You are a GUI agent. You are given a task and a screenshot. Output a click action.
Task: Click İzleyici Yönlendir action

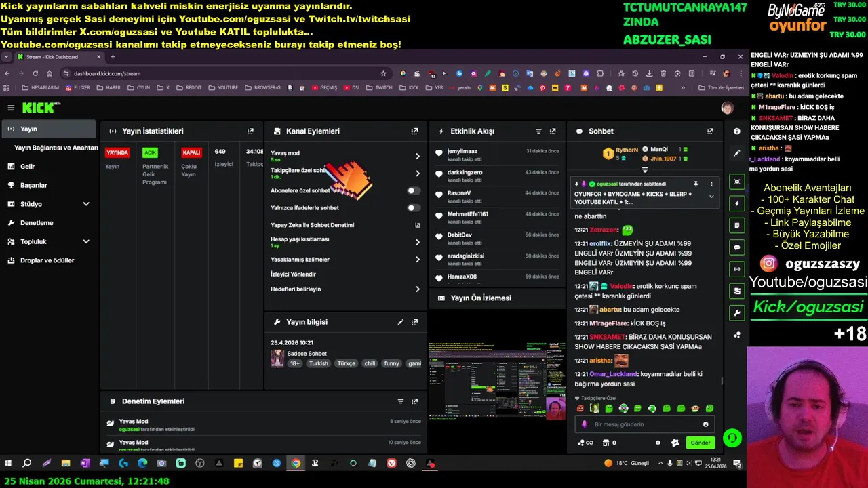(293, 274)
